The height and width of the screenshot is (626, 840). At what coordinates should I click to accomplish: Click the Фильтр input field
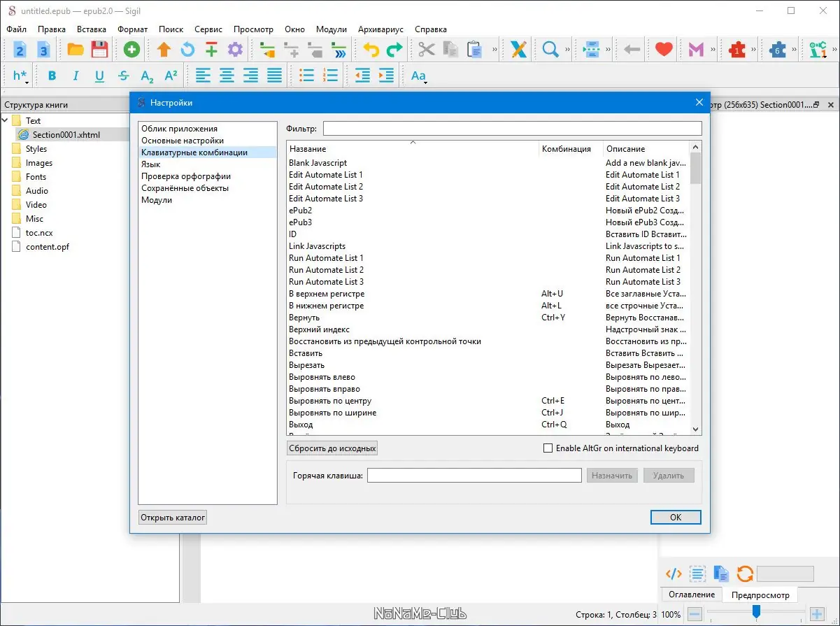512,129
